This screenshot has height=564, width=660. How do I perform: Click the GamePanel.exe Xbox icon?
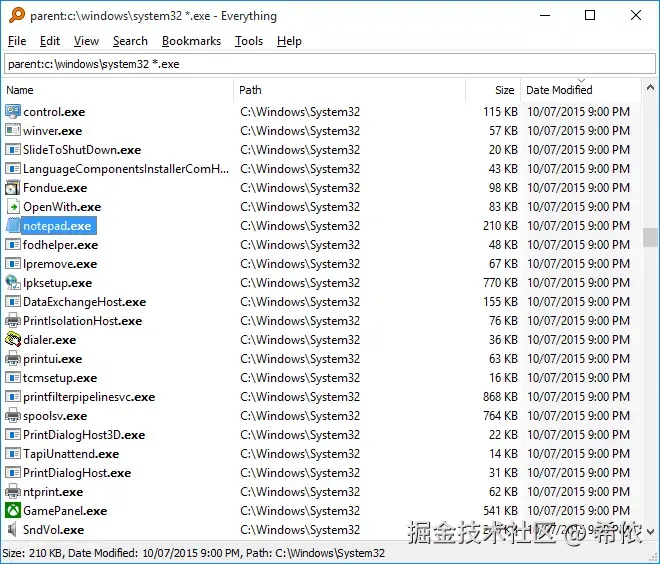(x=13, y=511)
